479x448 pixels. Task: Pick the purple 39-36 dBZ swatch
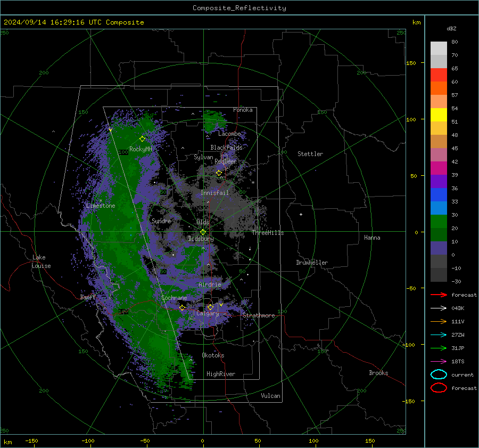[439, 182]
